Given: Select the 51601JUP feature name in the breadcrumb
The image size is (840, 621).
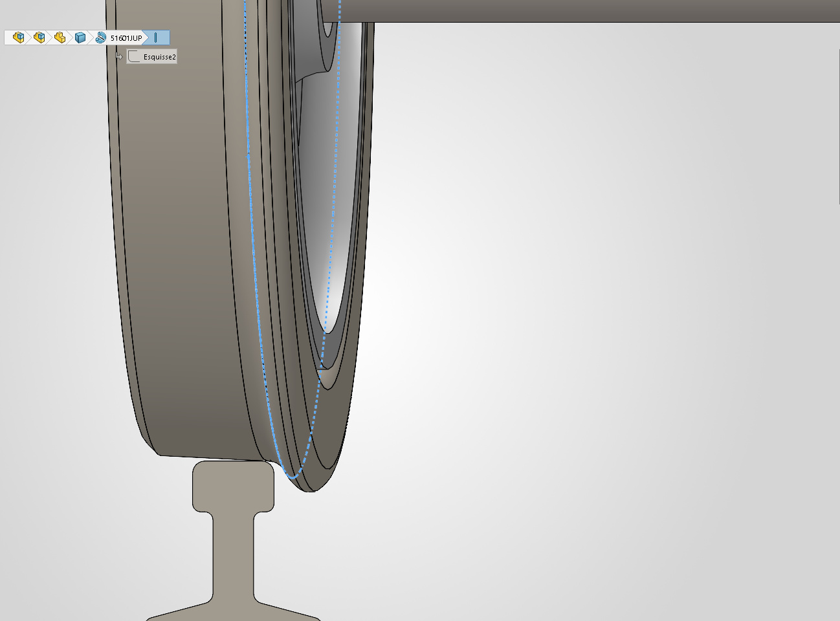Looking at the screenshot, I should tap(126, 38).
